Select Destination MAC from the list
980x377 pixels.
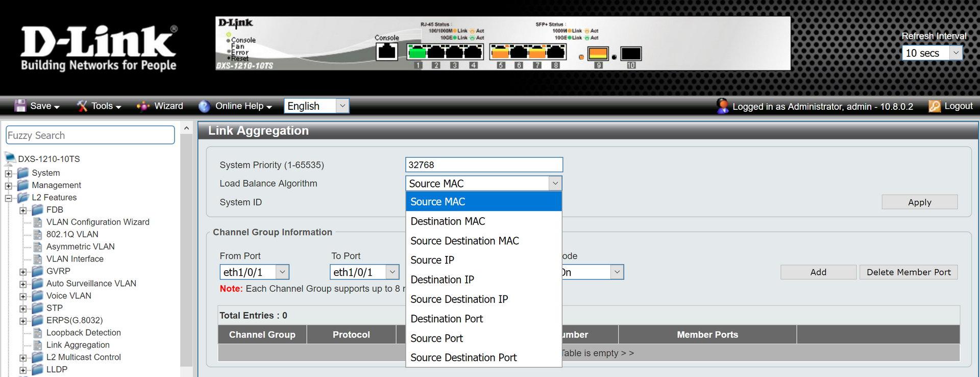[x=484, y=221]
